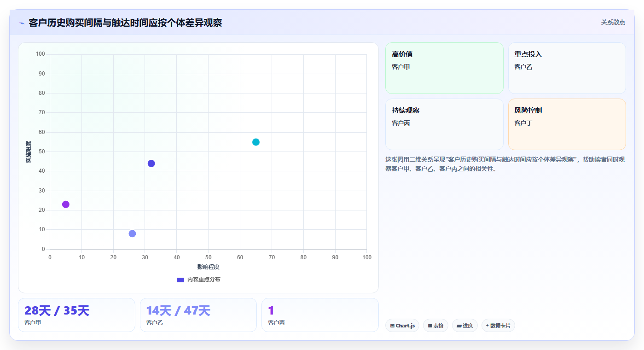This screenshot has height=350, width=644.
Task: Click the lightning icon beside the title
Action: click(22, 23)
